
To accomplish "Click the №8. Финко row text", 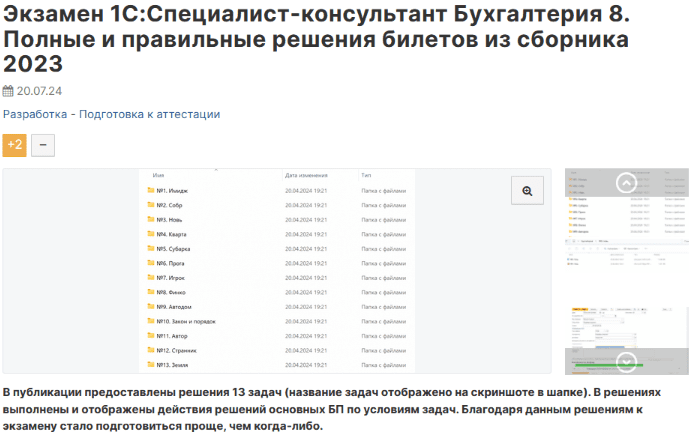I will [x=171, y=293].
